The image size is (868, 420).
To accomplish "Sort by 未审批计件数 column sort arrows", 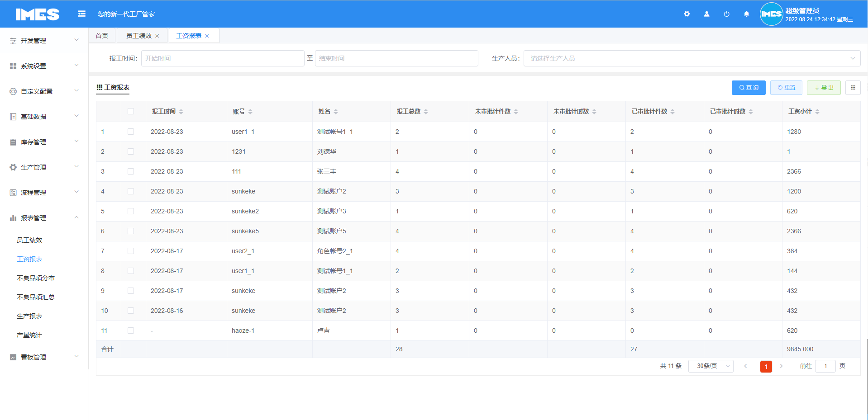I will pos(516,112).
